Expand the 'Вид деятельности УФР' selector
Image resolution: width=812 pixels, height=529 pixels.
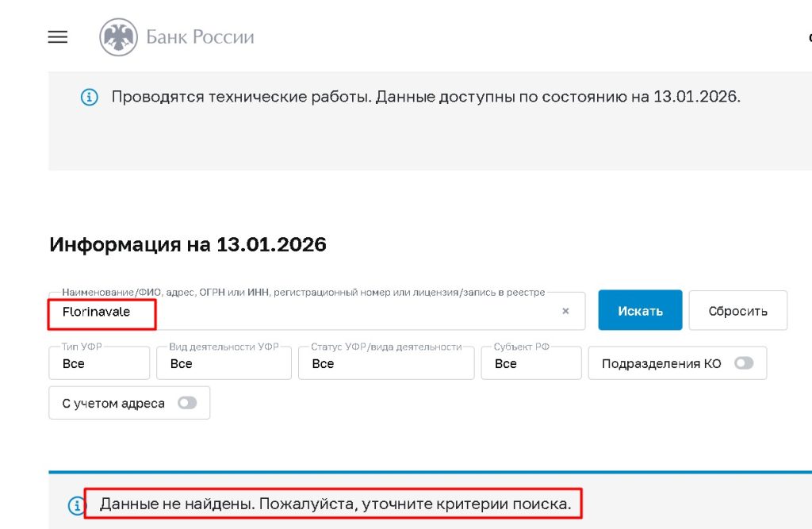224,363
